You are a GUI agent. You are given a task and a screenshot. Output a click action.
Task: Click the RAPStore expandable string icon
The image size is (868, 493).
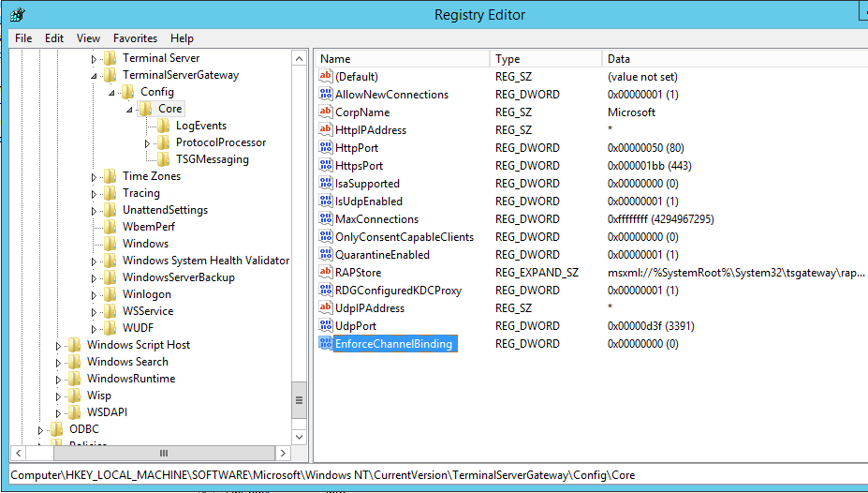[x=326, y=273]
